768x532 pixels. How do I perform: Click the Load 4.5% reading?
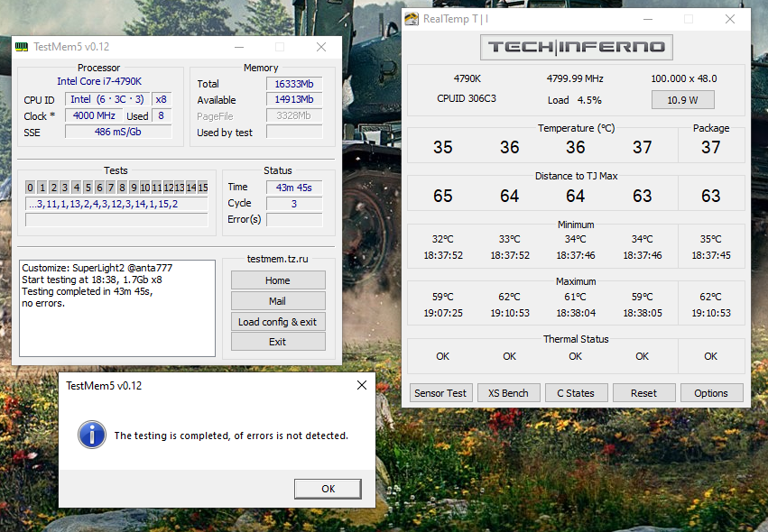tap(575, 100)
